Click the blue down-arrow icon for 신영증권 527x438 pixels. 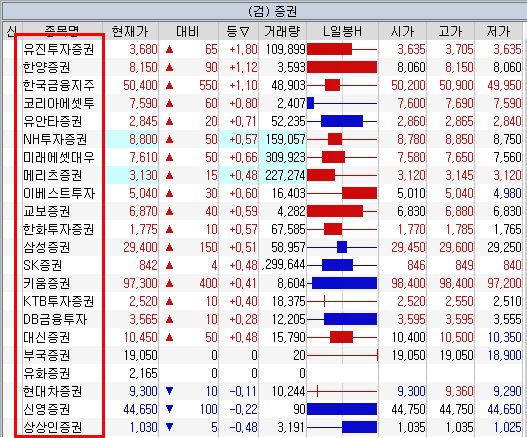(x=169, y=409)
